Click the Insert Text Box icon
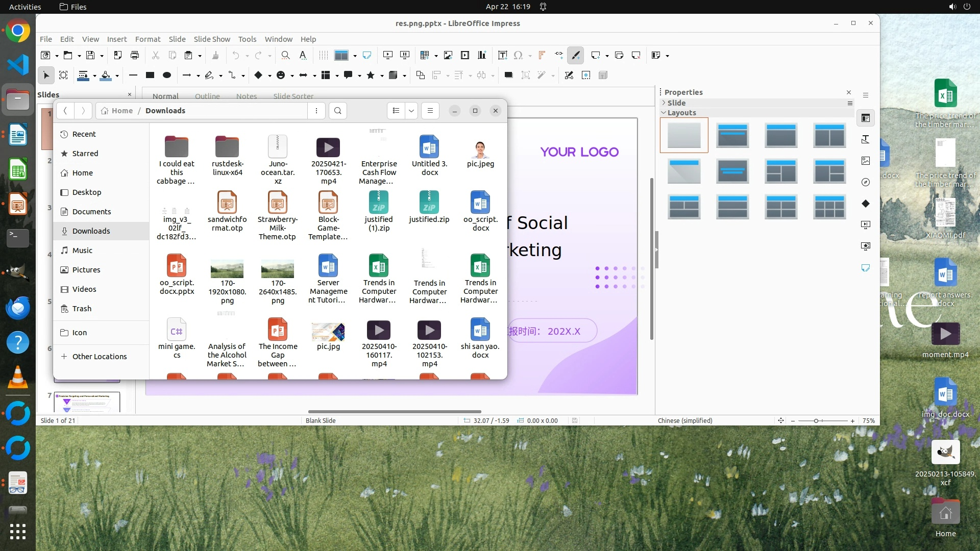 tap(502, 55)
